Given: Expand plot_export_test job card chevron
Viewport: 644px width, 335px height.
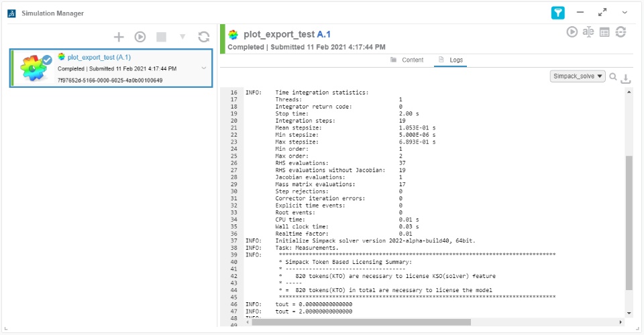Looking at the screenshot, I should click(204, 68).
